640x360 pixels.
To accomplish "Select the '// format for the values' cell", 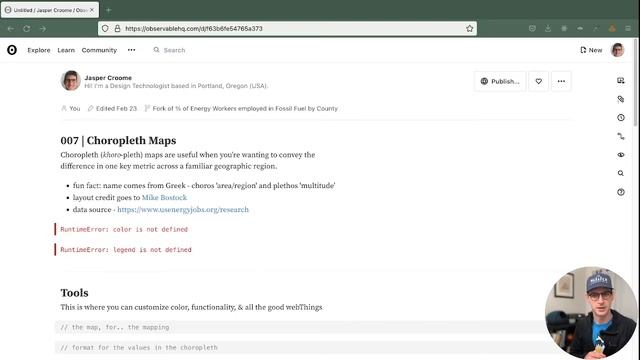I will coord(300,348).
